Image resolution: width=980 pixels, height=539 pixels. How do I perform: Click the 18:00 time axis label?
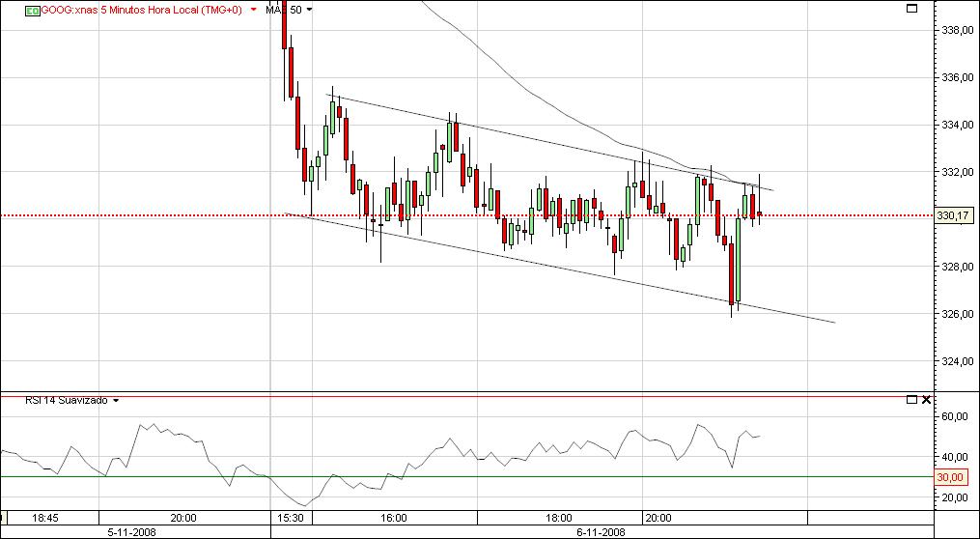[559, 518]
